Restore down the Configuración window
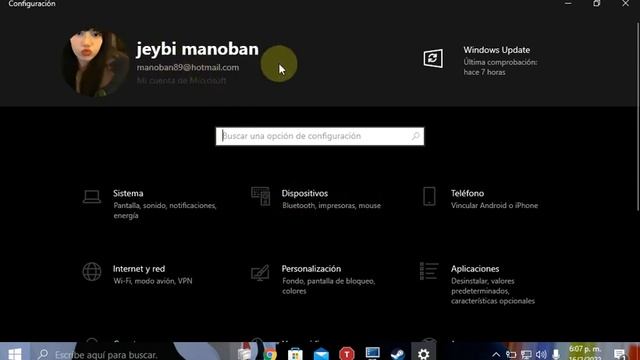The width and height of the screenshot is (640, 360). pos(597,4)
